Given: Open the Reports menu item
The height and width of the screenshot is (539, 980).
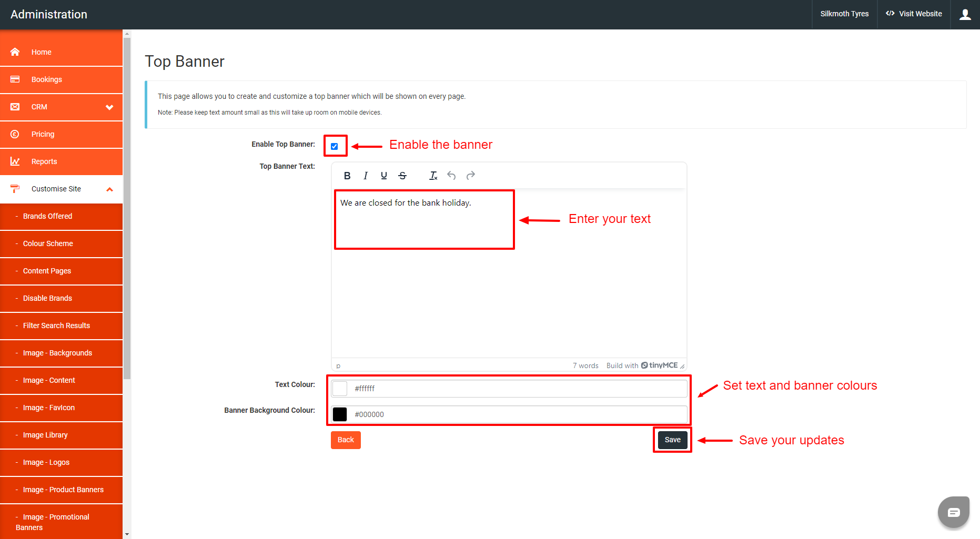Looking at the screenshot, I should click(61, 161).
